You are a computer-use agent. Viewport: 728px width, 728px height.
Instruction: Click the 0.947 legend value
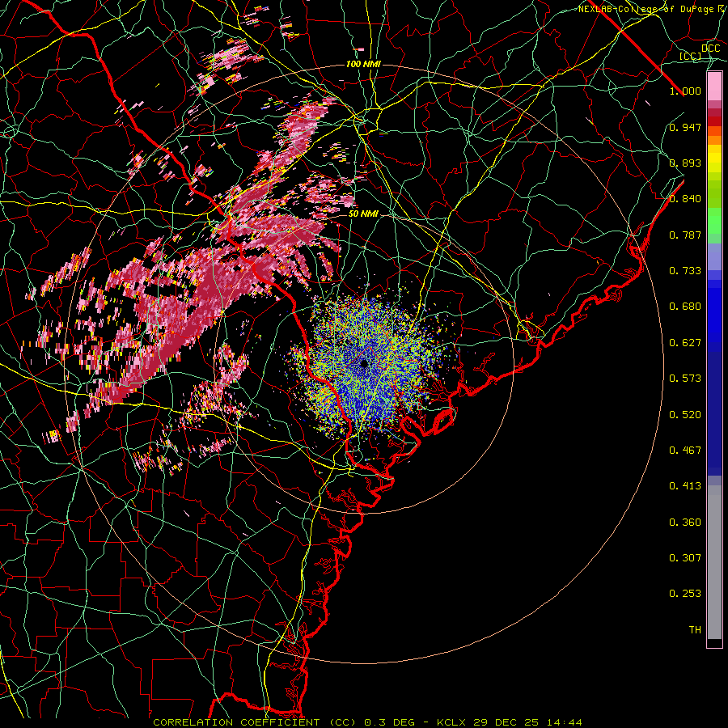pos(685,127)
